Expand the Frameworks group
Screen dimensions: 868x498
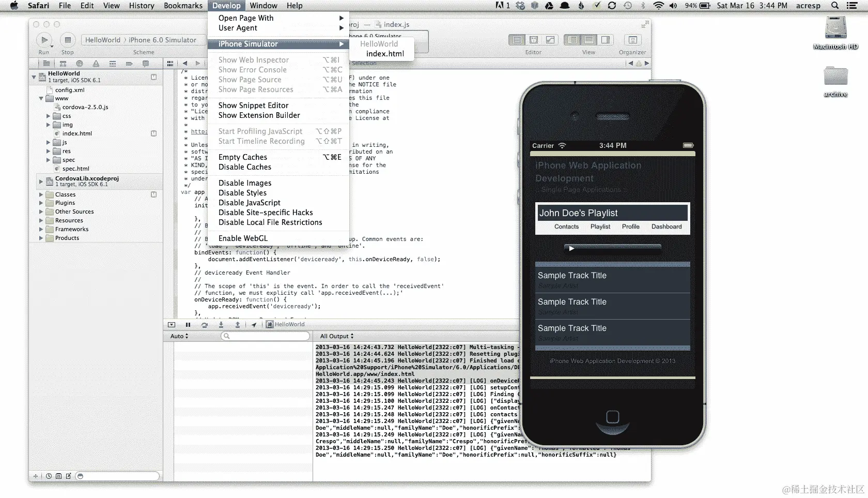[x=41, y=230]
